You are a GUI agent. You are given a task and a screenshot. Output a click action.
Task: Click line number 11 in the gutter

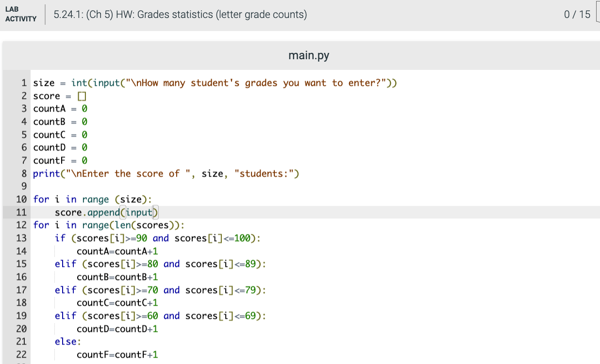21,212
